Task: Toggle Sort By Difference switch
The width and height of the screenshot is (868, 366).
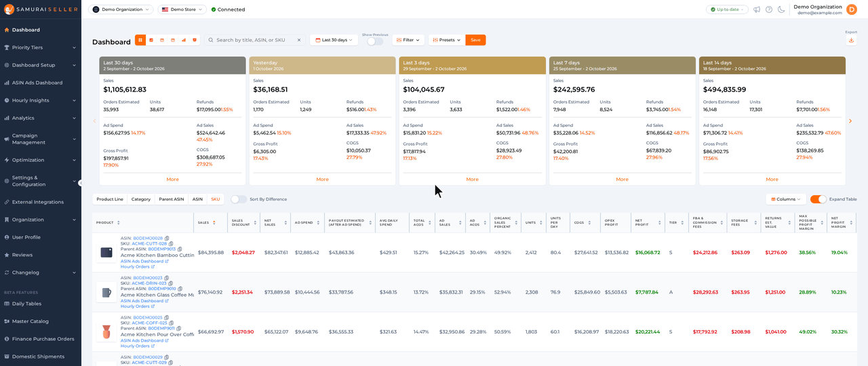Action: [x=239, y=199]
